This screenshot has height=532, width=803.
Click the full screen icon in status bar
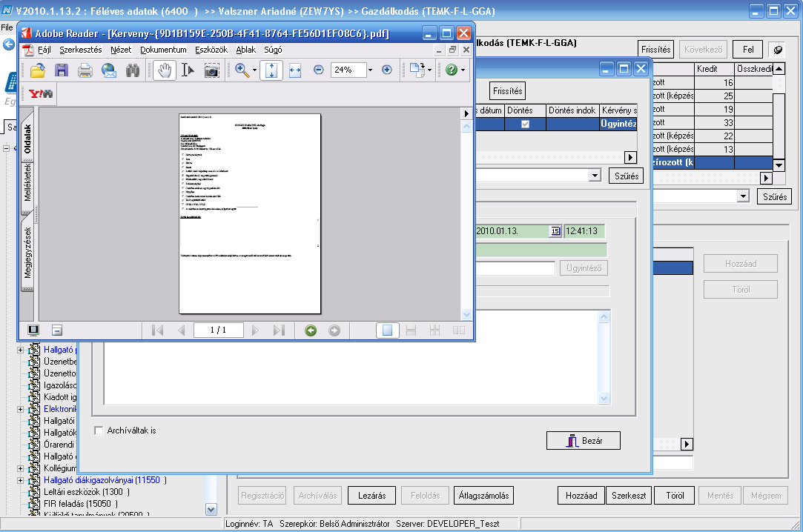33,330
